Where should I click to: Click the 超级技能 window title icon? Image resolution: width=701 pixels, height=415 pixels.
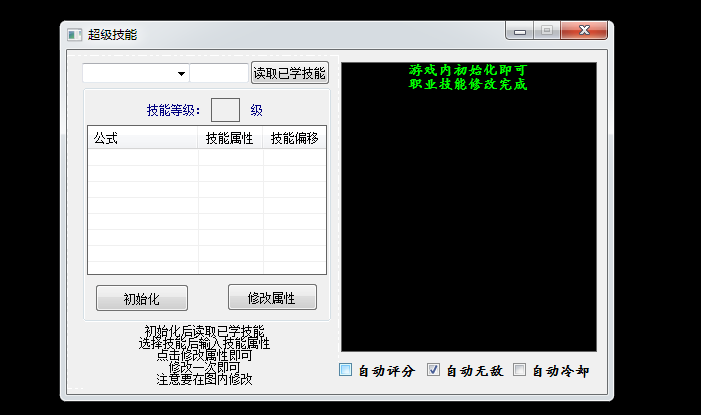74,35
